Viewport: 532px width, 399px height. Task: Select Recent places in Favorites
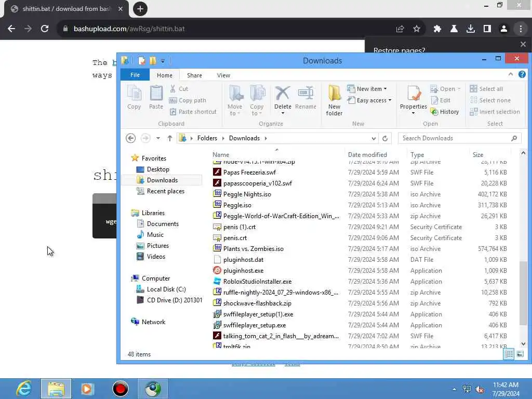coord(161,191)
